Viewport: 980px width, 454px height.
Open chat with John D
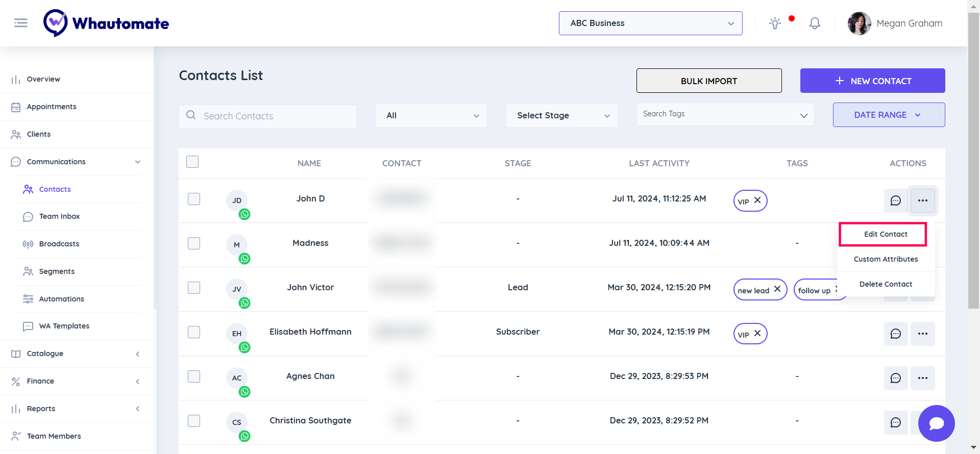[895, 200]
